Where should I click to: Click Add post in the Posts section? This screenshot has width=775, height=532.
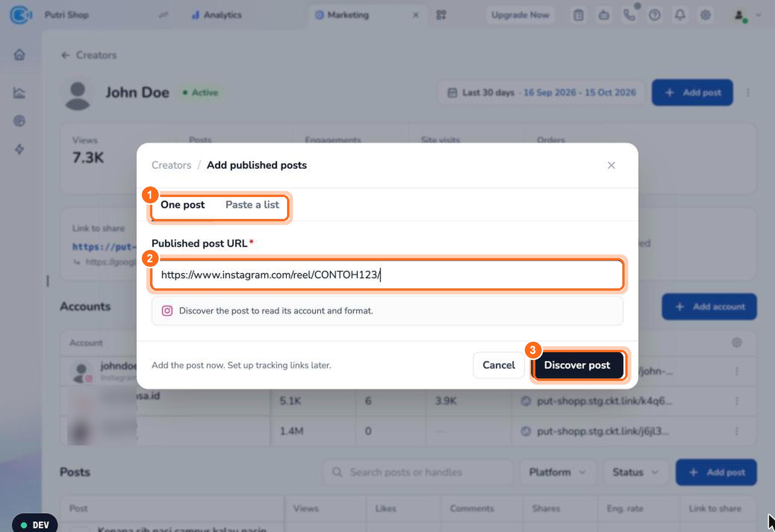click(716, 472)
